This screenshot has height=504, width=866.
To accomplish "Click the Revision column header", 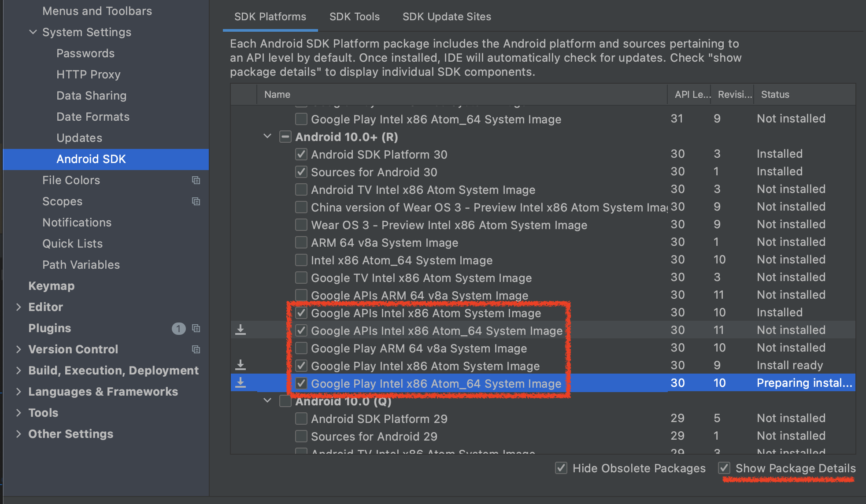I will 733,94.
